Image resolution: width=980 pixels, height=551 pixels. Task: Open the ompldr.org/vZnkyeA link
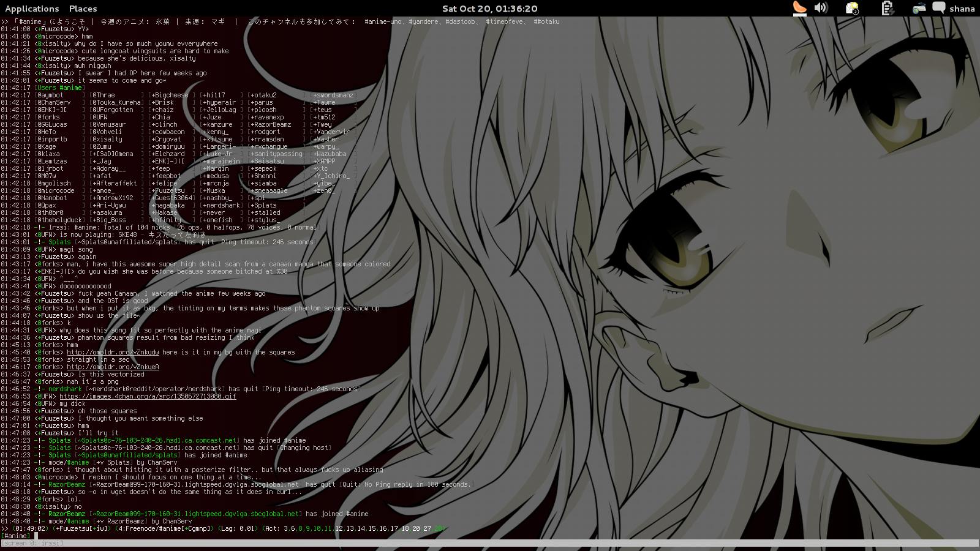tap(113, 367)
